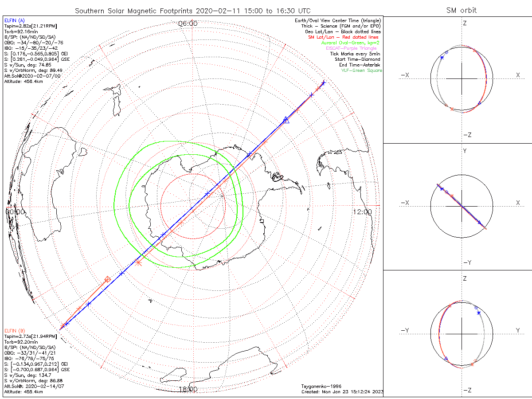Click the large red asterisk on the auroral oval
Image resolution: width=532 pixels, height=399 pixels.
[138, 262]
